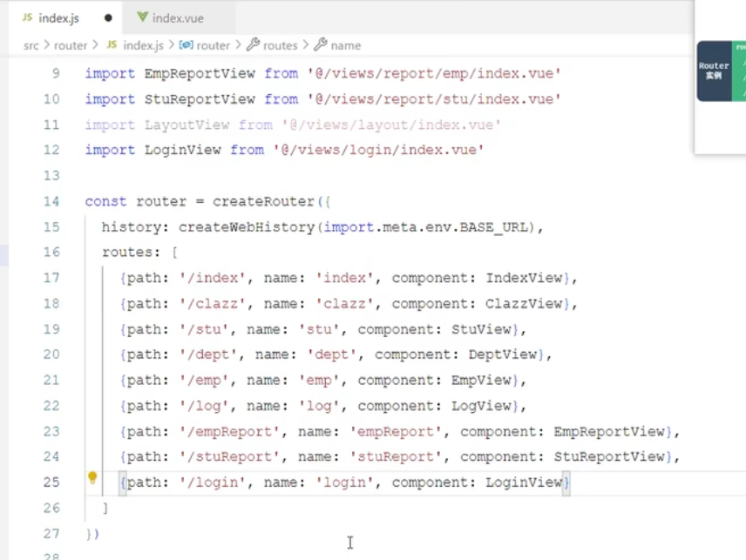This screenshot has width=746, height=560.
Task: Click the '/dept' path string
Action: click(x=208, y=354)
